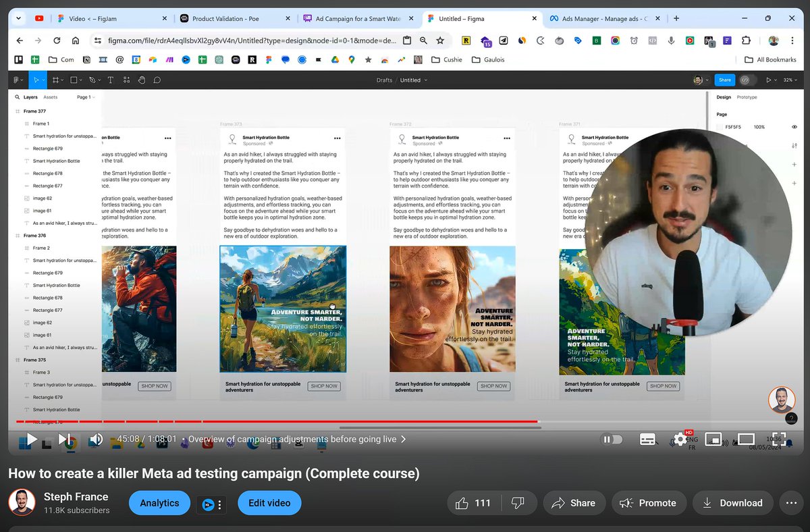Bookmark this page with the star icon
The height and width of the screenshot is (532, 810).
440,41
